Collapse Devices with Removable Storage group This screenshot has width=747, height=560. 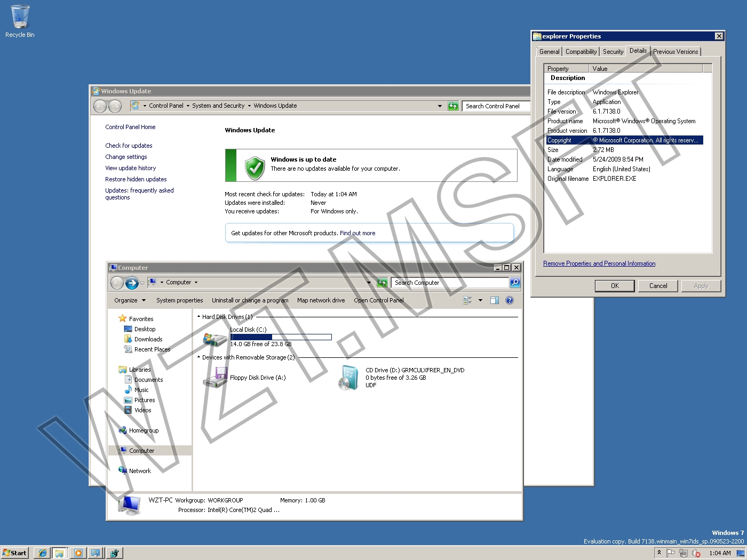(x=199, y=357)
